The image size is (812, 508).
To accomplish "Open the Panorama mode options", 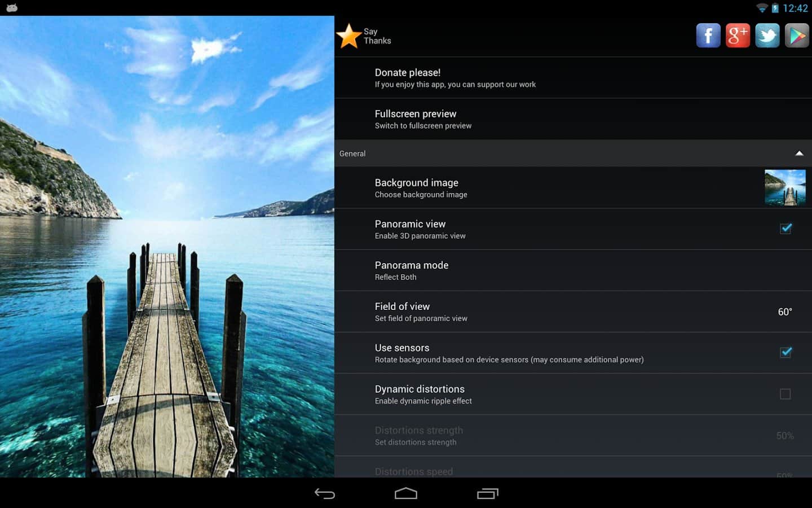I will (x=412, y=270).
